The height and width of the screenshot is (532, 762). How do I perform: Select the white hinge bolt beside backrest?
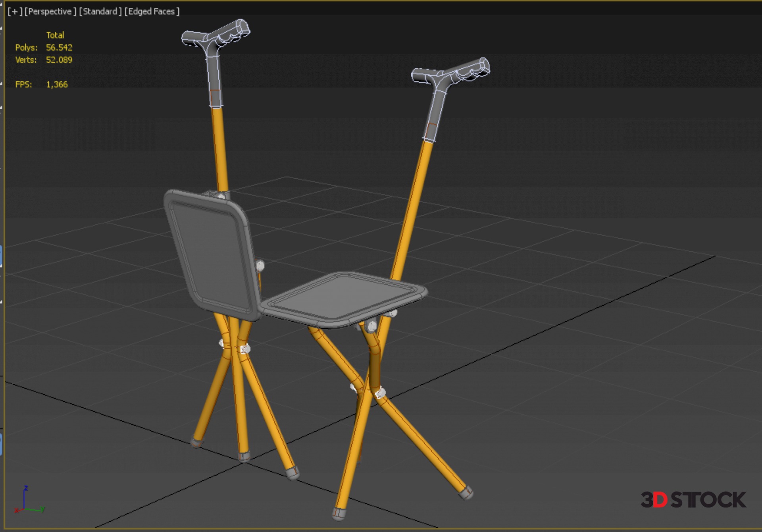[260, 265]
